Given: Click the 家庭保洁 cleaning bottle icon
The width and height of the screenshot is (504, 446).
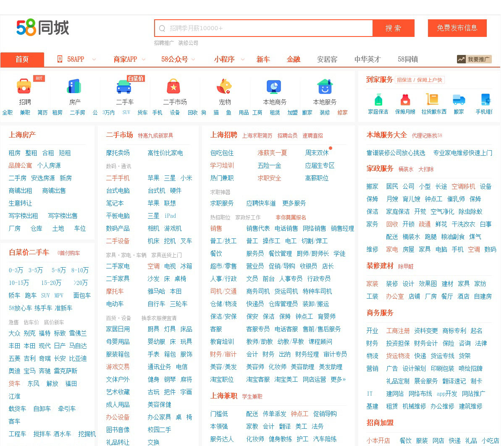Looking at the screenshot, I should click(x=378, y=100).
